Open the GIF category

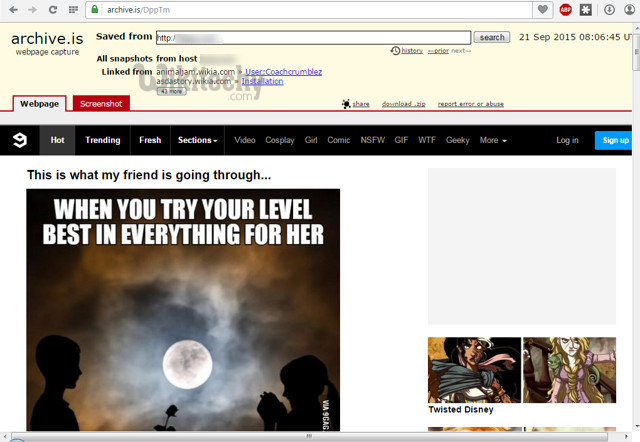(x=401, y=140)
